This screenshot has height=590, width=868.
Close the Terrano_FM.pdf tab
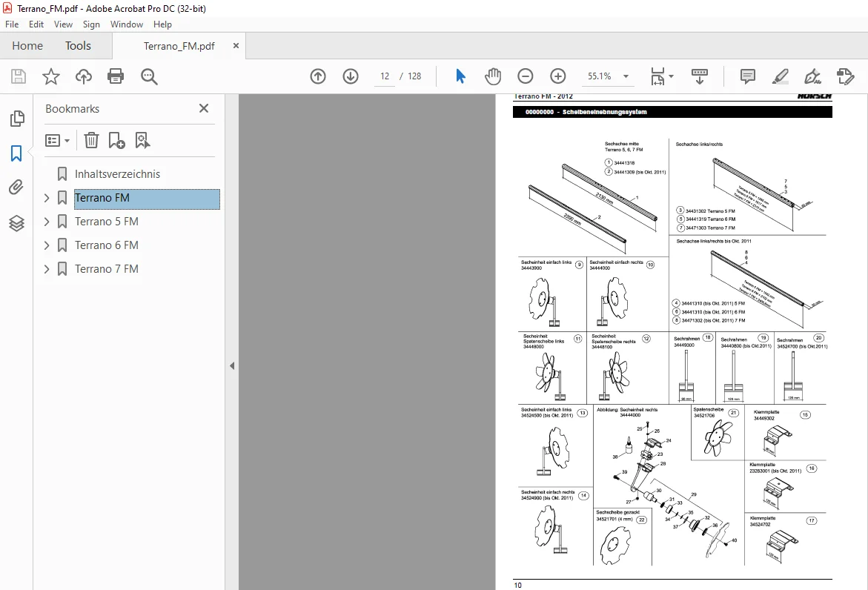coord(236,46)
